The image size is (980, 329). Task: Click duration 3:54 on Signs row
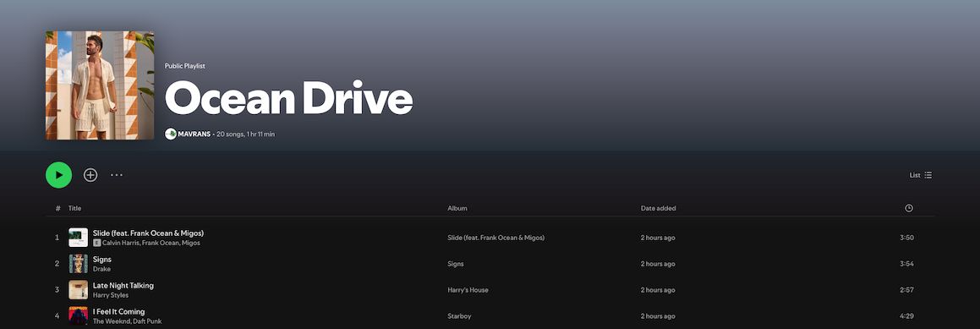(907, 264)
